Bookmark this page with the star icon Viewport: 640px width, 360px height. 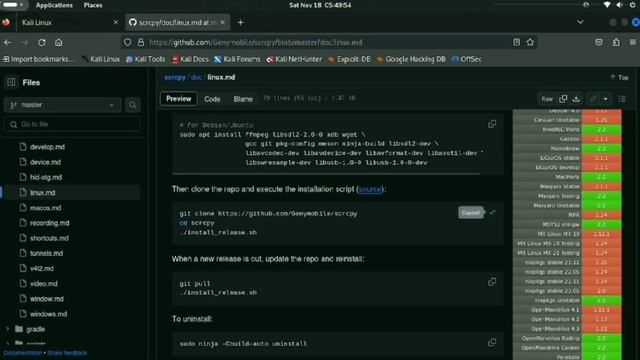530,42
